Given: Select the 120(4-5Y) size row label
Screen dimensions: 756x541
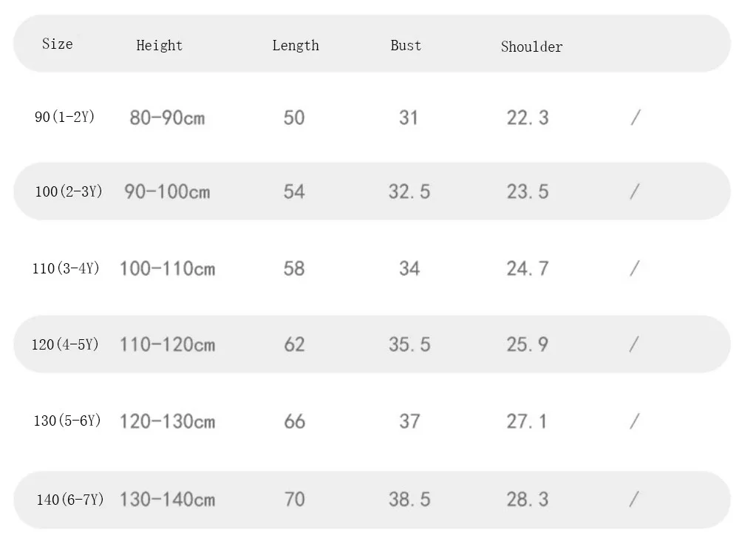Looking at the screenshot, I should (65, 344).
